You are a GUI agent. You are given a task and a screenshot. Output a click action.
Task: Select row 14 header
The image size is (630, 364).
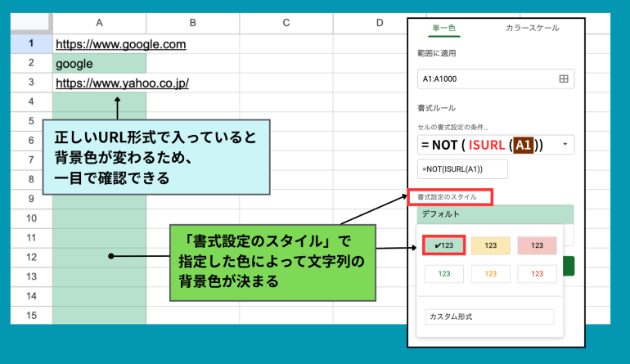31,296
